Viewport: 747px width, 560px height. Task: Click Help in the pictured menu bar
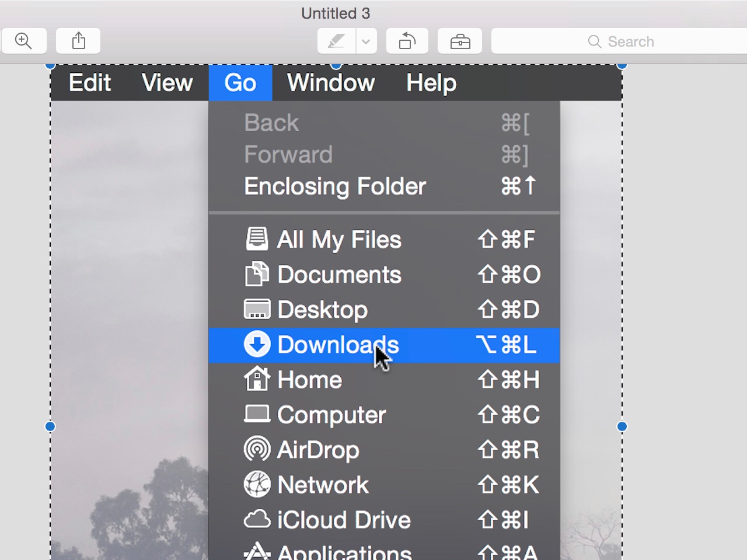pos(431,83)
